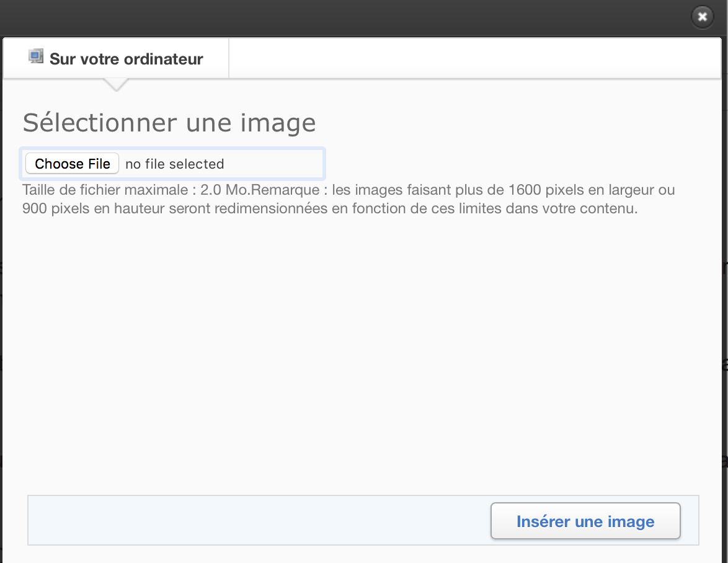Click the Taille de fichier maximale note
Viewport: 728px width, 563px height.
pyautogui.click(x=348, y=199)
